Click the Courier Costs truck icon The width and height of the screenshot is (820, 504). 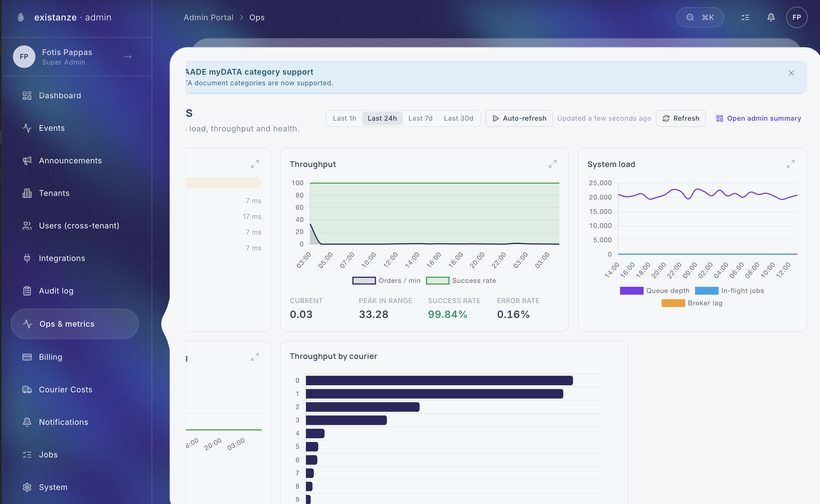pyautogui.click(x=27, y=389)
